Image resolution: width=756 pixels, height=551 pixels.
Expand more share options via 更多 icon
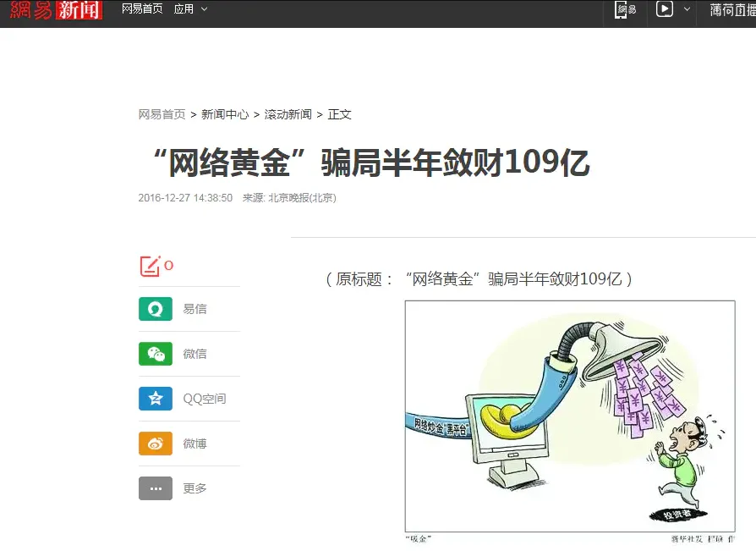pyautogui.click(x=156, y=488)
